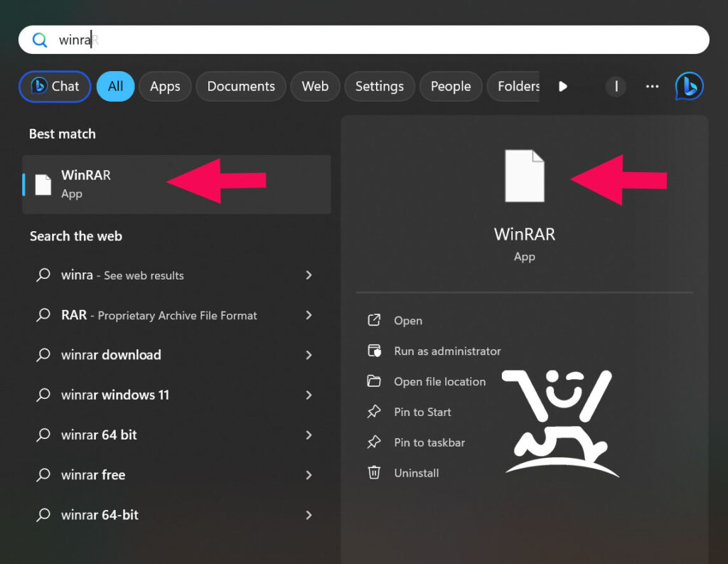Click the magnifier icon beside 'winrar free'
Viewport: 728px width, 564px height.
point(43,475)
